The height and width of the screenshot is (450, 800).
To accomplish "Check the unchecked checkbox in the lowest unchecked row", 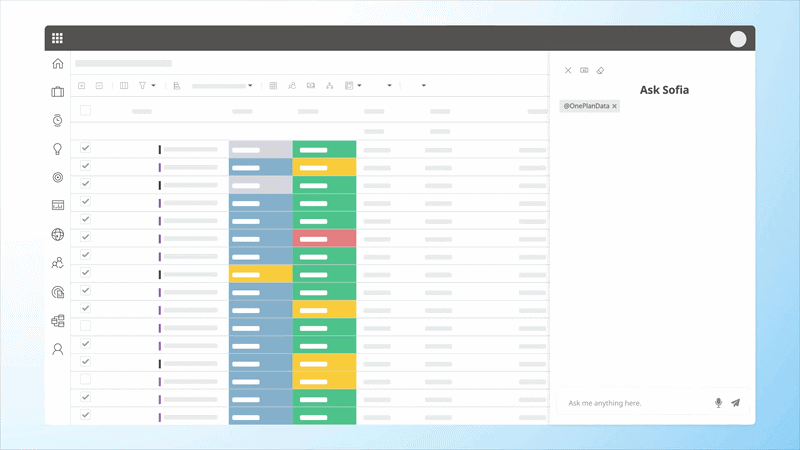I will click(86, 379).
